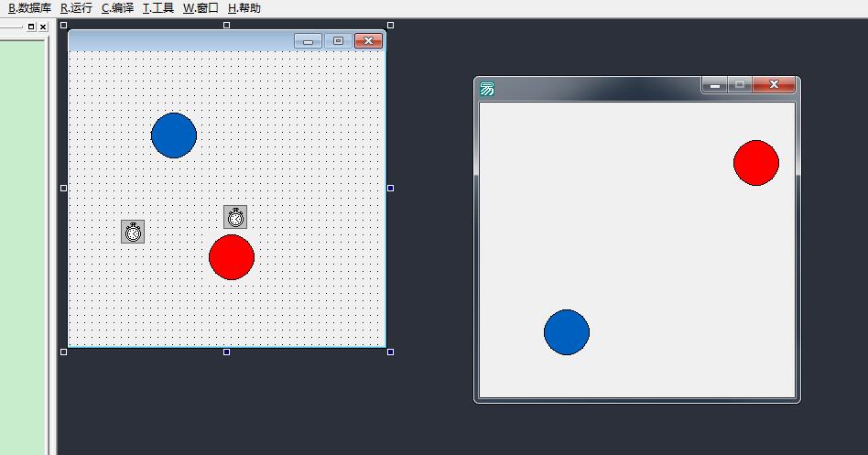This screenshot has height=455, width=868.
Task: Open the W.窗口 menu
Action: 201,8
